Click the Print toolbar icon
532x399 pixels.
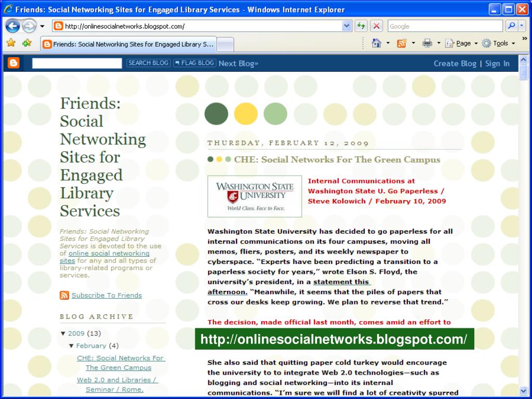tap(427, 43)
